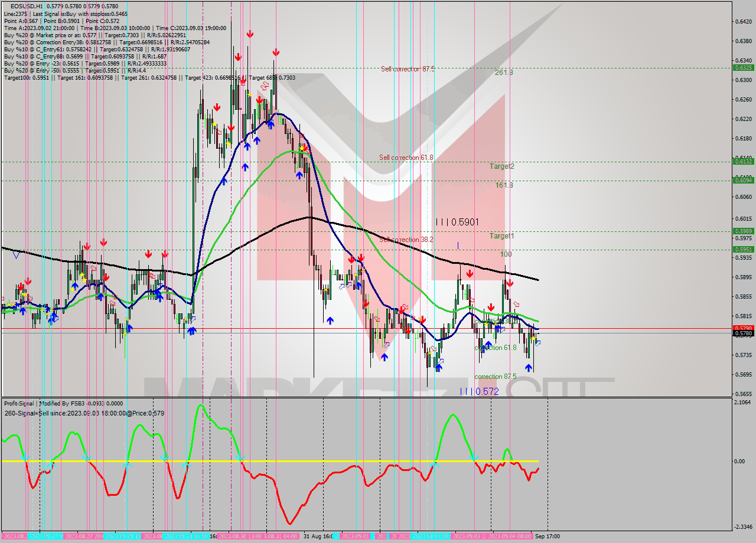This screenshot has width=756, height=543.
Task: Click the 0.5735 price axis value
Action: pos(742,355)
